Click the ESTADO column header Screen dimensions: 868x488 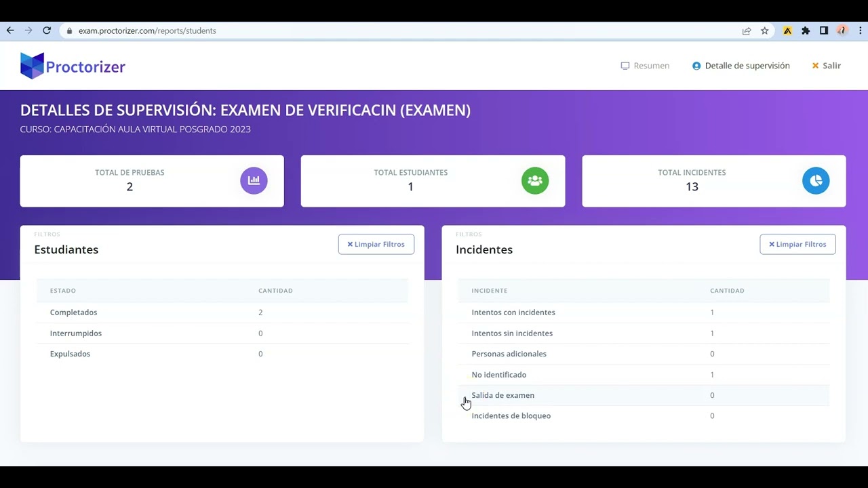coord(63,291)
